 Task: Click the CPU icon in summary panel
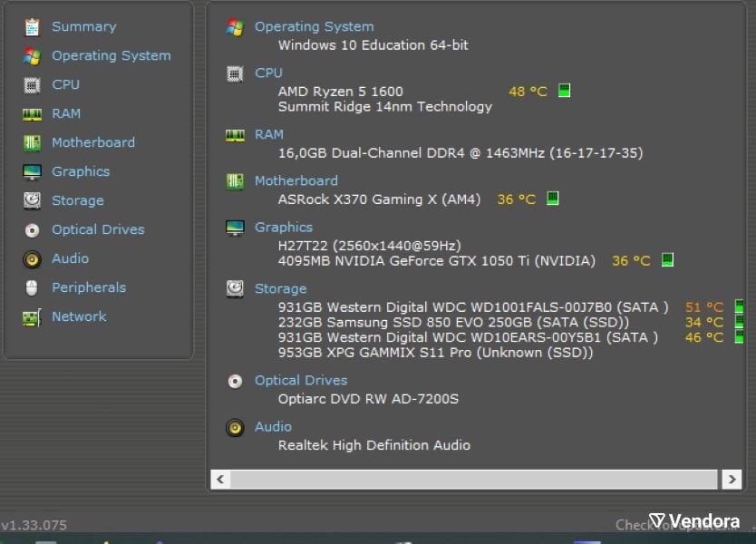point(235,73)
